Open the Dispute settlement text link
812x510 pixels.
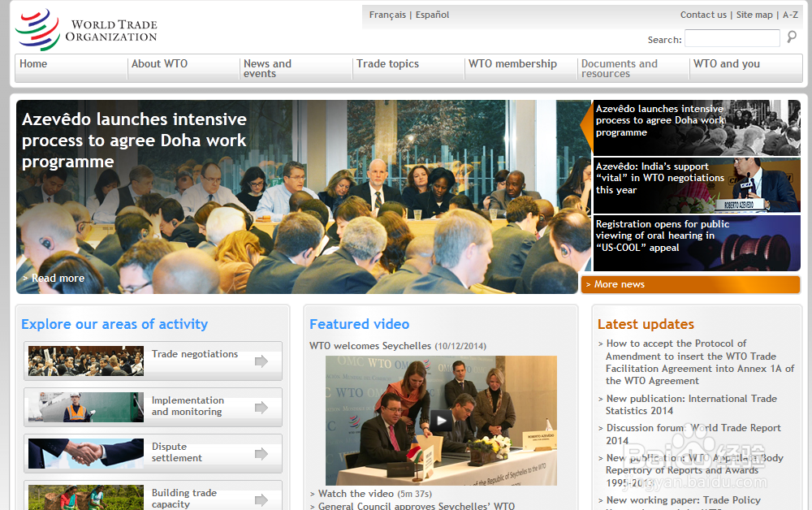pos(176,452)
